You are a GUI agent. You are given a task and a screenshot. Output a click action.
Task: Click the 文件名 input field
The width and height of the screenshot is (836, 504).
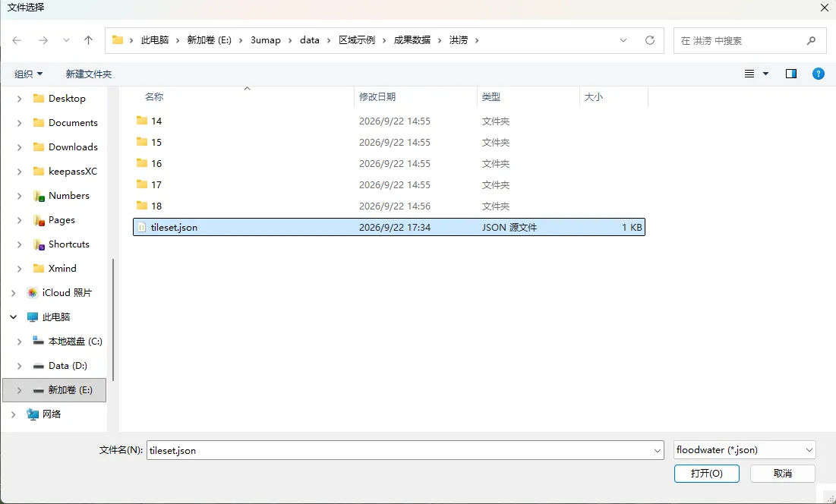(405, 450)
